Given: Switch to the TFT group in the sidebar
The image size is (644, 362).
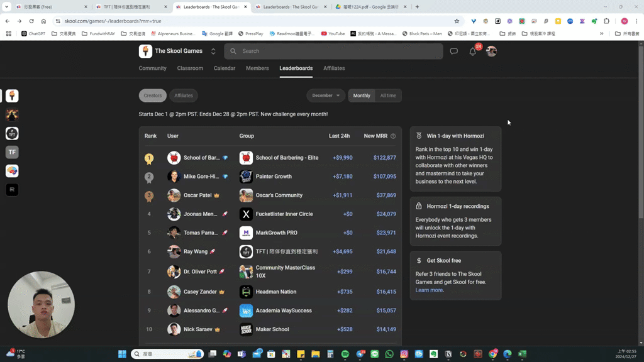Looking at the screenshot, I should click(x=12, y=133).
